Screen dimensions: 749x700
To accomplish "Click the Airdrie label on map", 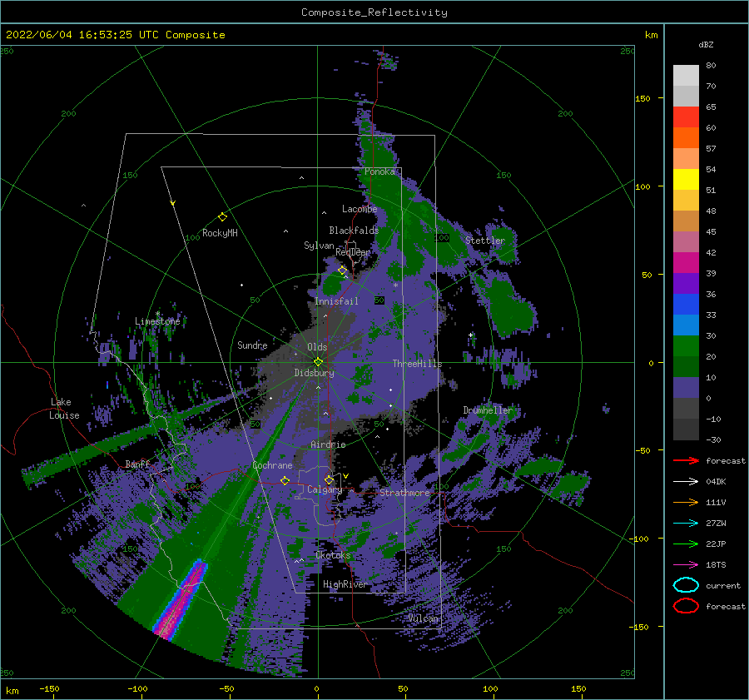I will click(x=328, y=444).
